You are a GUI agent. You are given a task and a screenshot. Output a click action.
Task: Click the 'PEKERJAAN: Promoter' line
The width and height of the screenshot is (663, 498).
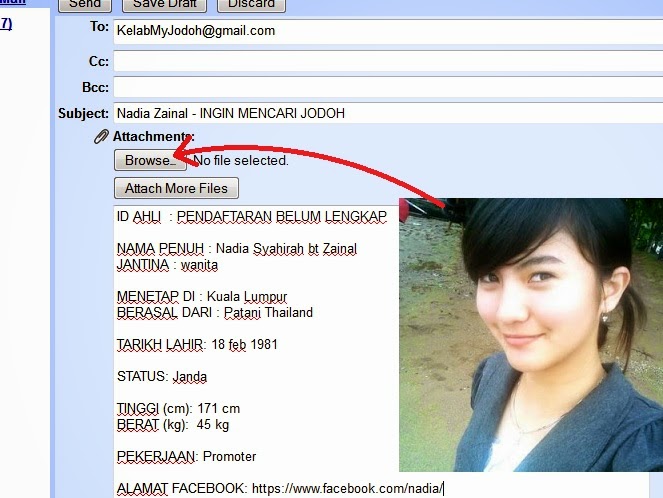click(x=186, y=457)
